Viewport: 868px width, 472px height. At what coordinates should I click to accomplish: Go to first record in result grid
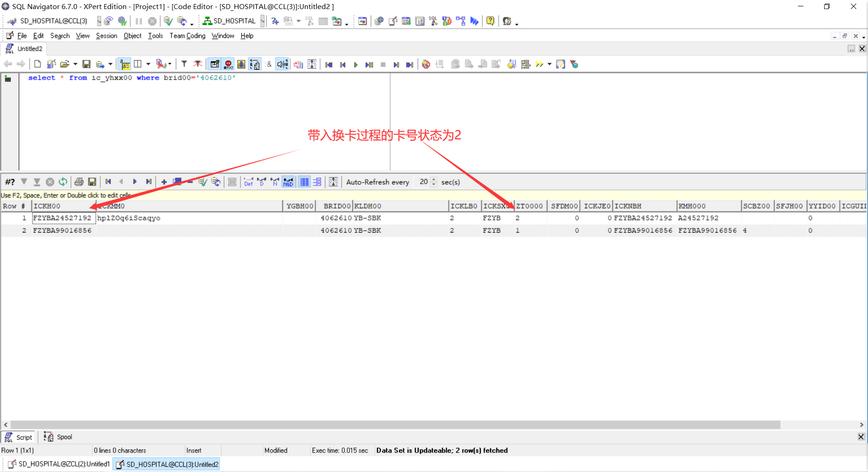[108, 182]
